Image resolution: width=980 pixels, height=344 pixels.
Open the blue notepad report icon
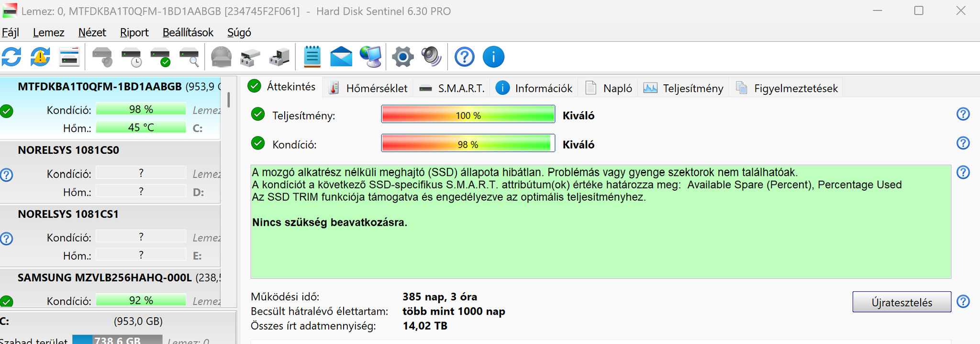[x=312, y=57]
